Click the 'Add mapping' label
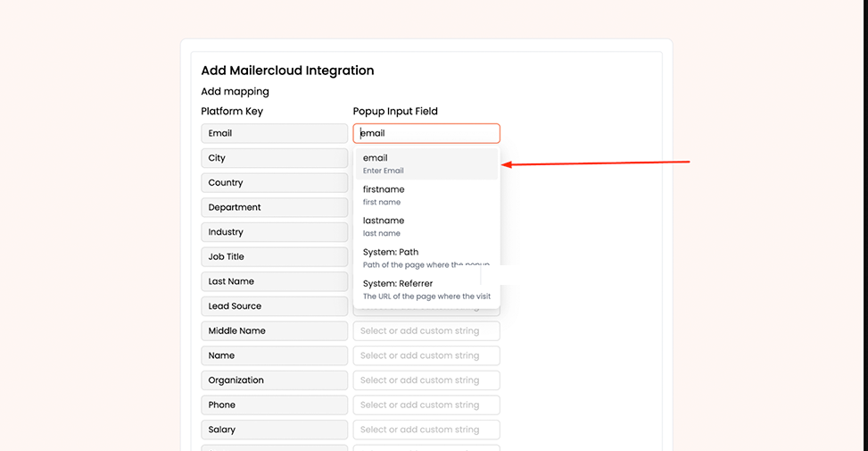The width and height of the screenshot is (868, 451). [235, 91]
